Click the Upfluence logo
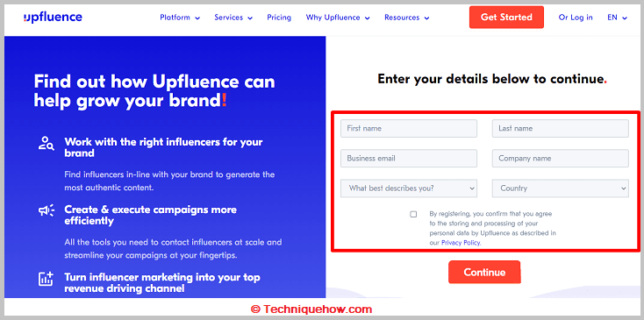Image resolution: width=644 pixels, height=320 pixels. 53,18
